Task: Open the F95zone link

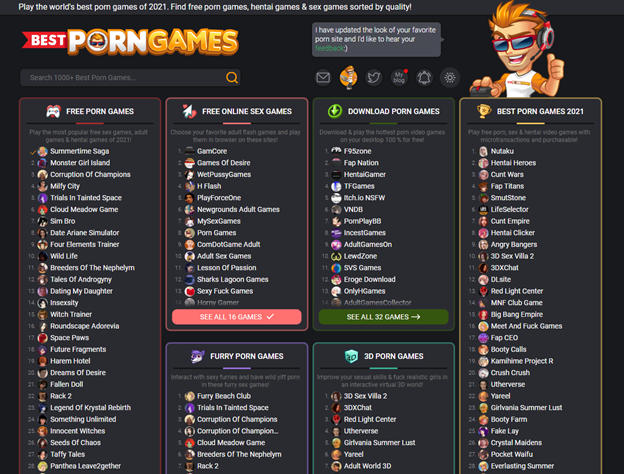Action: pyautogui.click(x=357, y=151)
